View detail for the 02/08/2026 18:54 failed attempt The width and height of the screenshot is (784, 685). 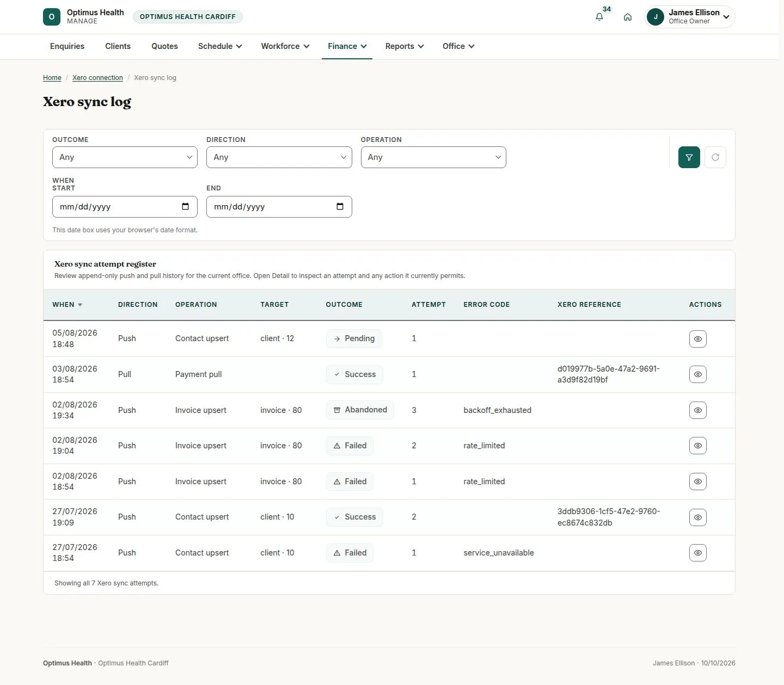click(x=698, y=482)
